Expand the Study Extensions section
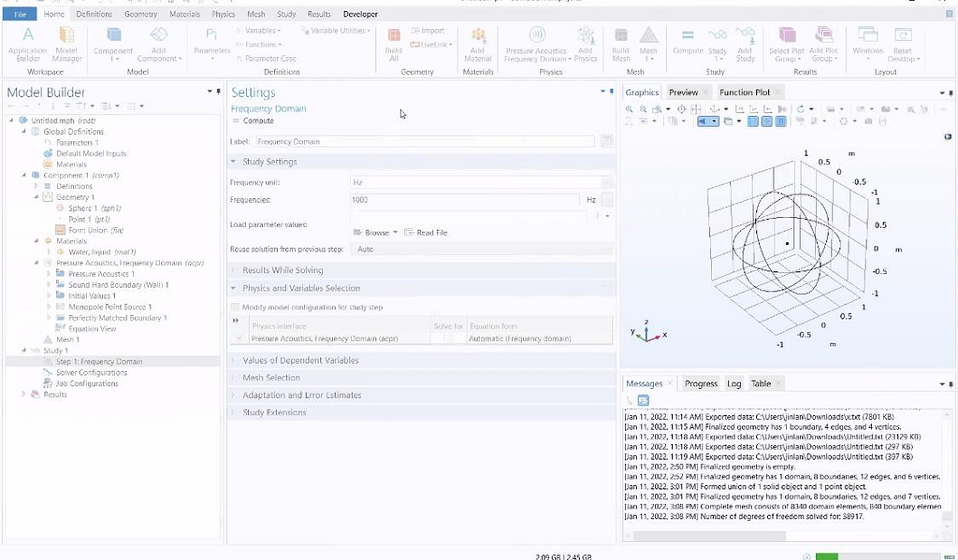Image resolution: width=958 pixels, height=560 pixels. pos(233,412)
